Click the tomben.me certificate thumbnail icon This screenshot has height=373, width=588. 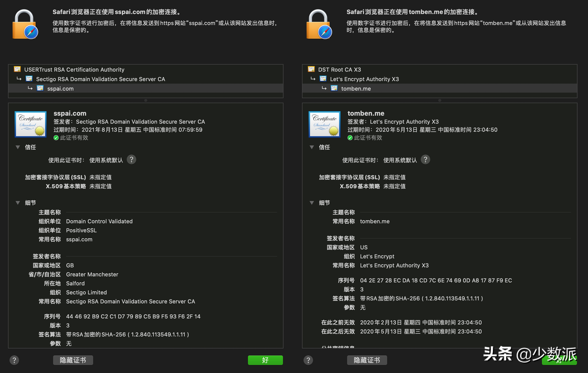tap(324, 124)
